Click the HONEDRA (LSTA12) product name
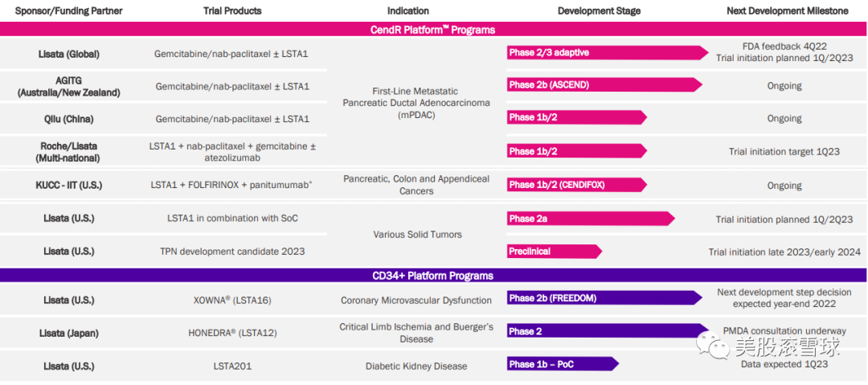The height and width of the screenshot is (385, 868). coord(231,333)
